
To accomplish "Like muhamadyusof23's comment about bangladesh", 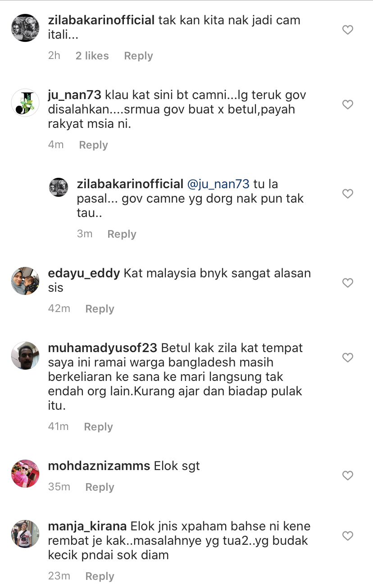I will point(347,358).
